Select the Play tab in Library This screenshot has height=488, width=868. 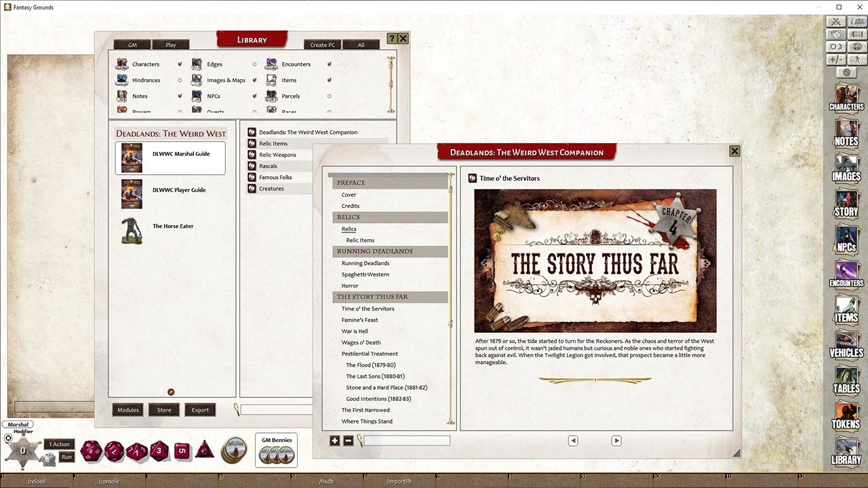[x=171, y=45]
